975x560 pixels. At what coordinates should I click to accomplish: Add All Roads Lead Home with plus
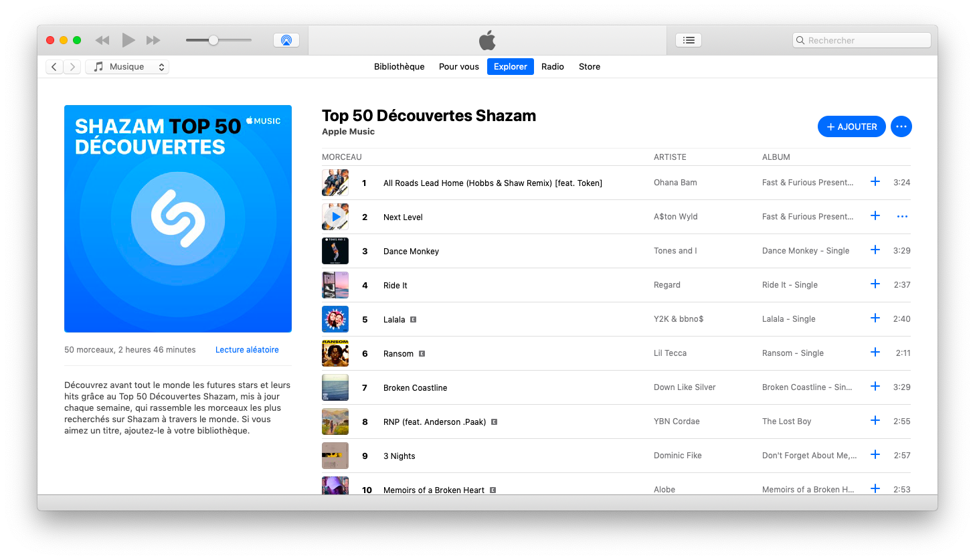pyautogui.click(x=875, y=182)
